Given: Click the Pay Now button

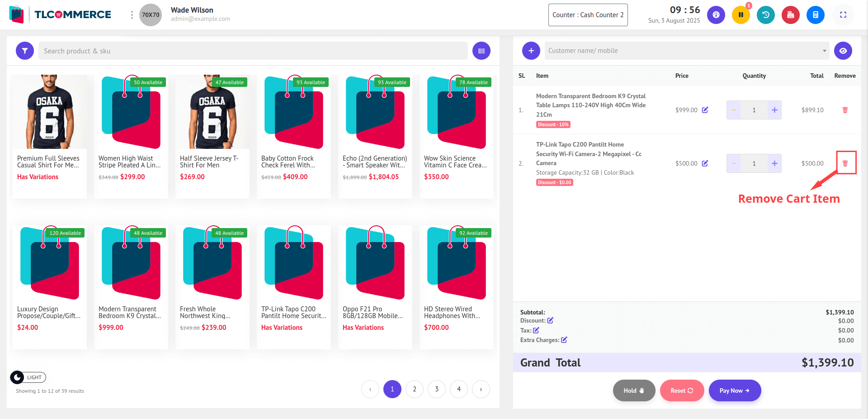Looking at the screenshot, I should (734, 390).
